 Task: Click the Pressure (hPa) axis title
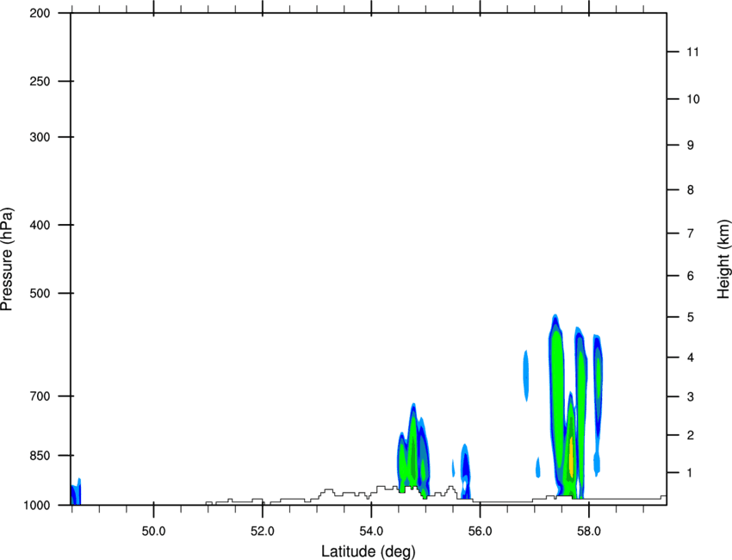tap(7, 259)
